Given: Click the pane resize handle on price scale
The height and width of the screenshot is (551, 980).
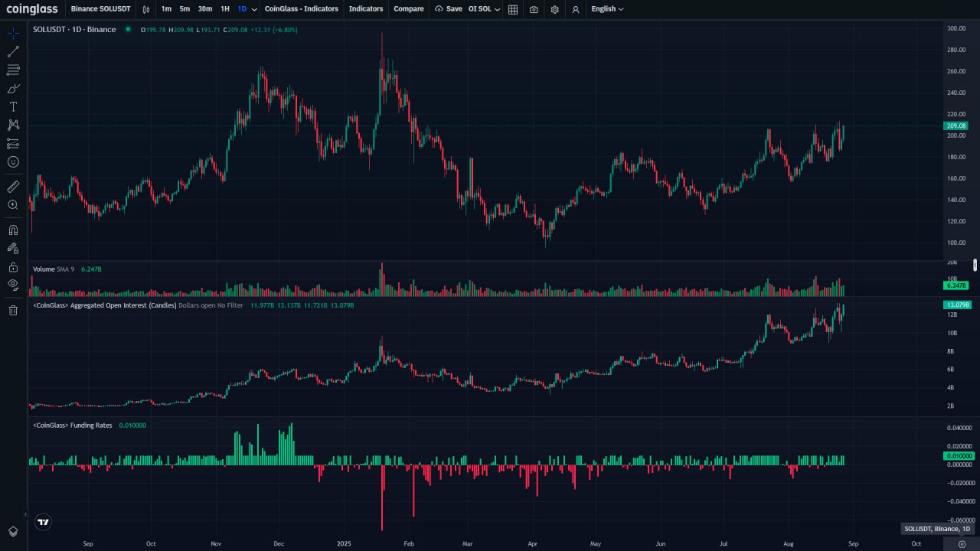Looking at the screenshot, I should (975, 265).
